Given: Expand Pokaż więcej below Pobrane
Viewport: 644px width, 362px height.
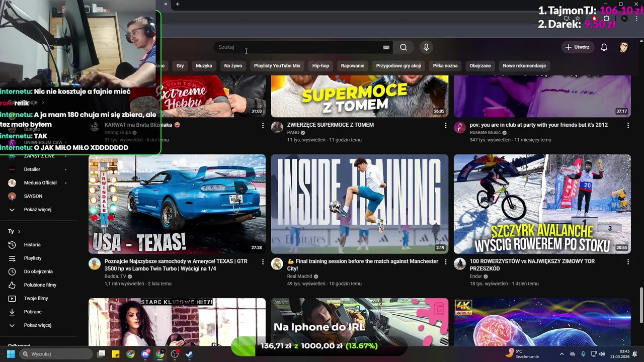Looking at the screenshot, I should click(x=39, y=325).
